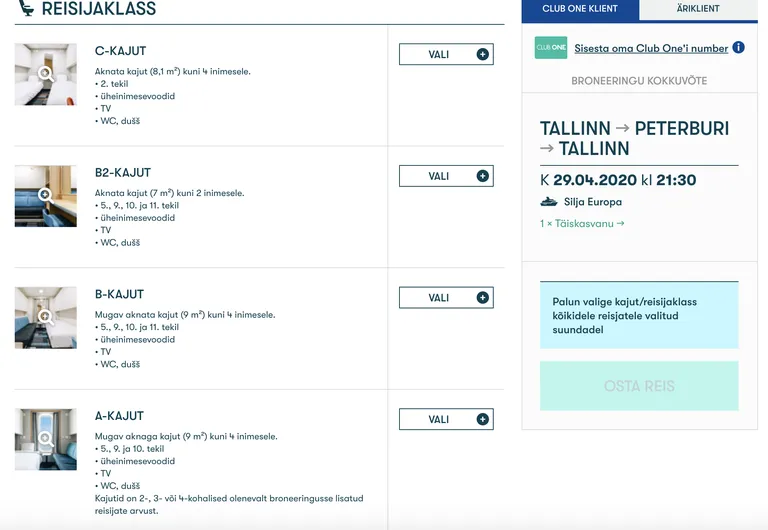Click the plus icon for A-KAJUT
The width and height of the screenshot is (768, 530).
(482, 419)
